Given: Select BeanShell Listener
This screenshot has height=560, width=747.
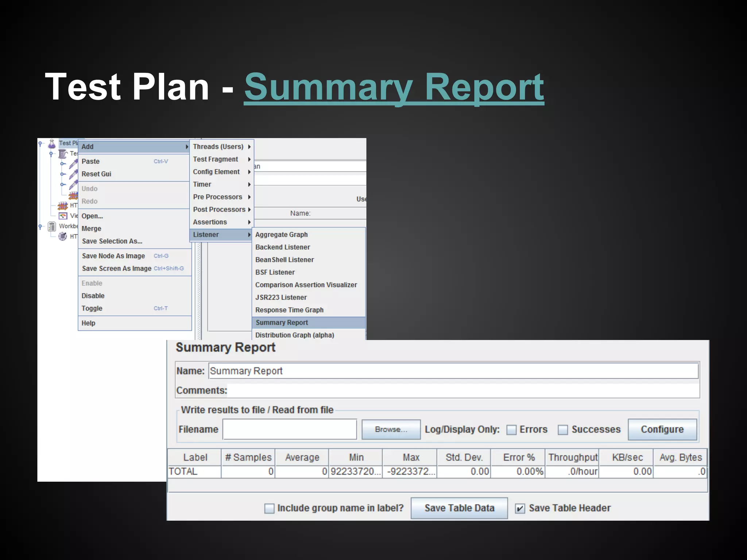Looking at the screenshot, I should (309, 260).
